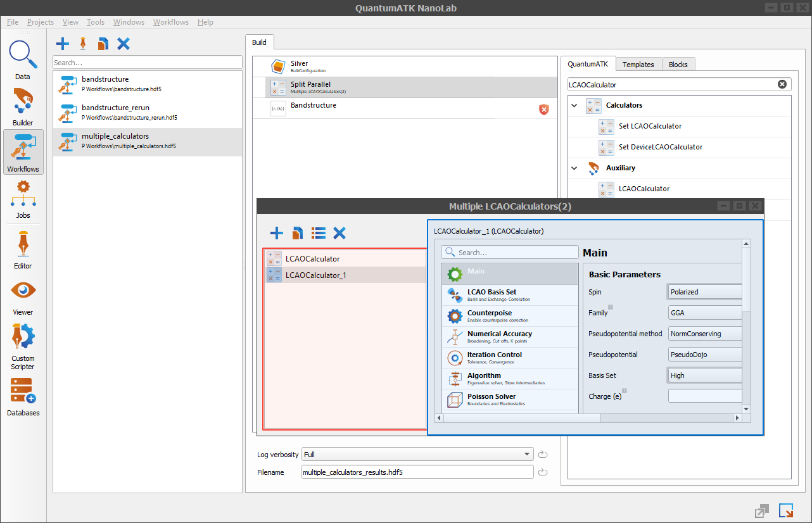812x523 pixels.
Task: Duplicate calculator in Multiple LCAOCalculators dialog
Action: (x=297, y=233)
